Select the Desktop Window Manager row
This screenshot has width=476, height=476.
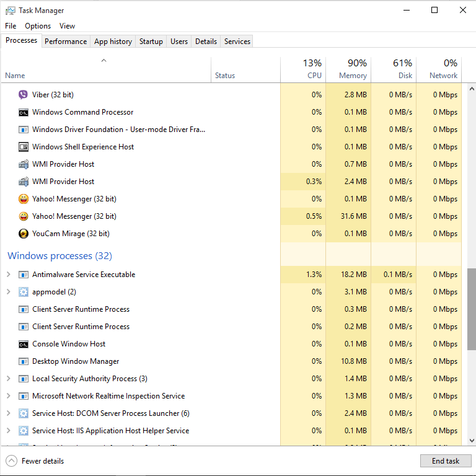click(x=231, y=361)
